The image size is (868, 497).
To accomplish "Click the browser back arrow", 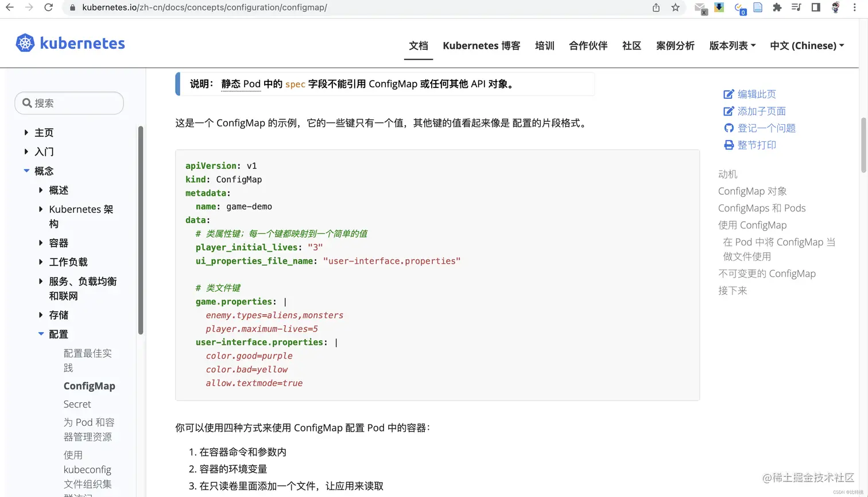I will point(10,7).
